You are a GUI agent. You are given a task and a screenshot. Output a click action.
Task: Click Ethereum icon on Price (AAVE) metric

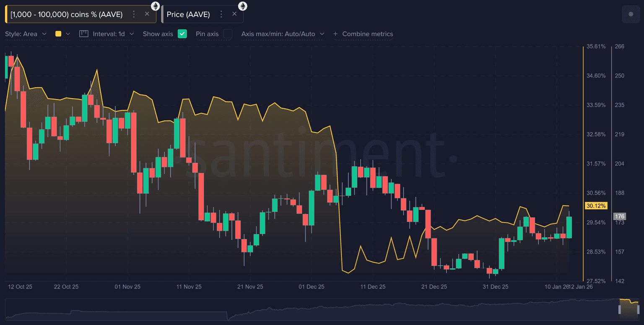(x=243, y=6)
